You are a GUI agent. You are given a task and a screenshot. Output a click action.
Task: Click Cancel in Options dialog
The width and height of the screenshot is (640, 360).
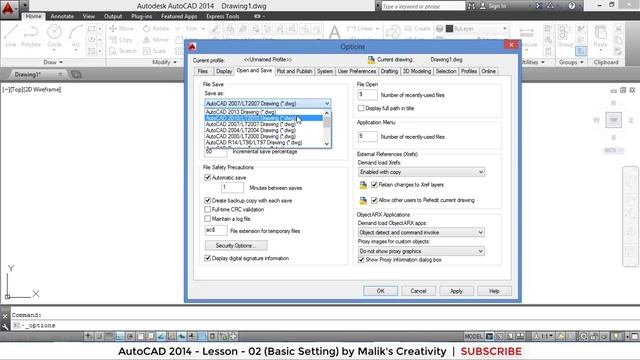pos(418,291)
